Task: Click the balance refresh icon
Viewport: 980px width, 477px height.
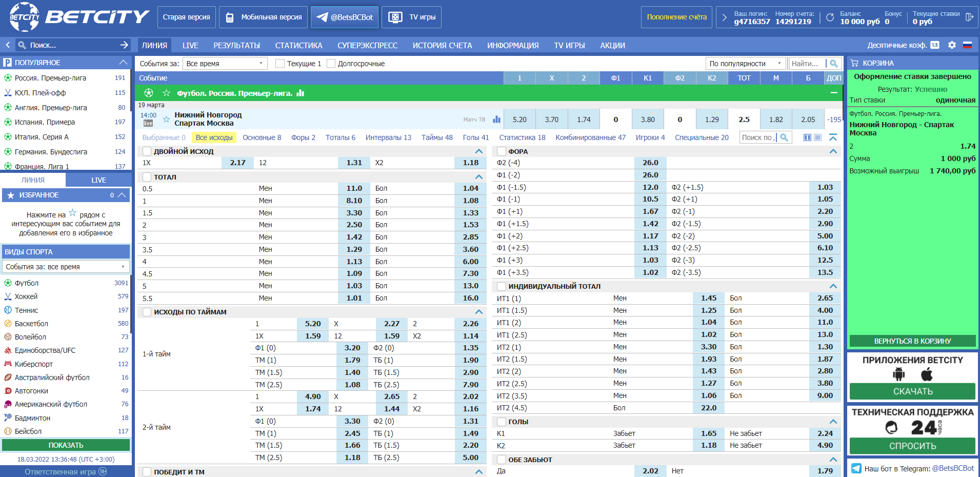Action: pyautogui.click(x=830, y=17)
